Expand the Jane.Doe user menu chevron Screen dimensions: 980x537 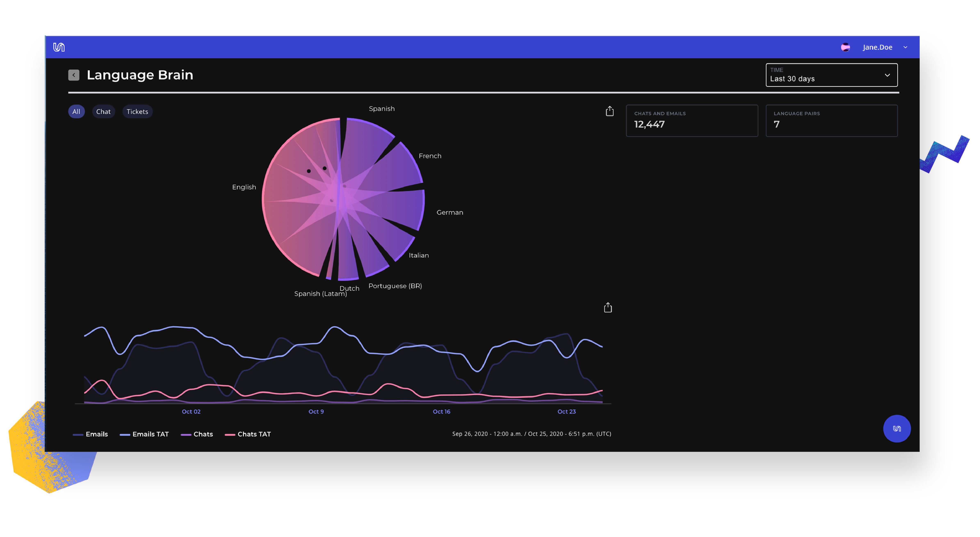[x=905, y=47]
